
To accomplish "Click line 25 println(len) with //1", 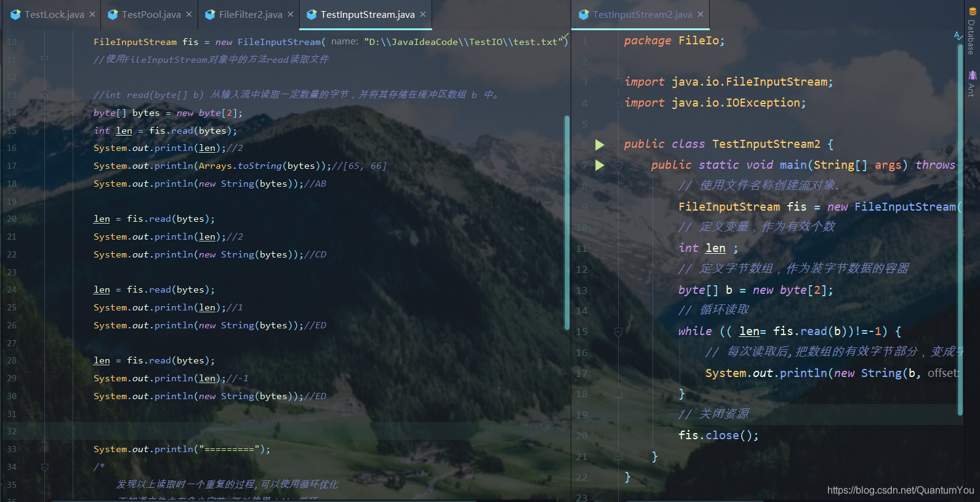I will [x=168, y=307].
